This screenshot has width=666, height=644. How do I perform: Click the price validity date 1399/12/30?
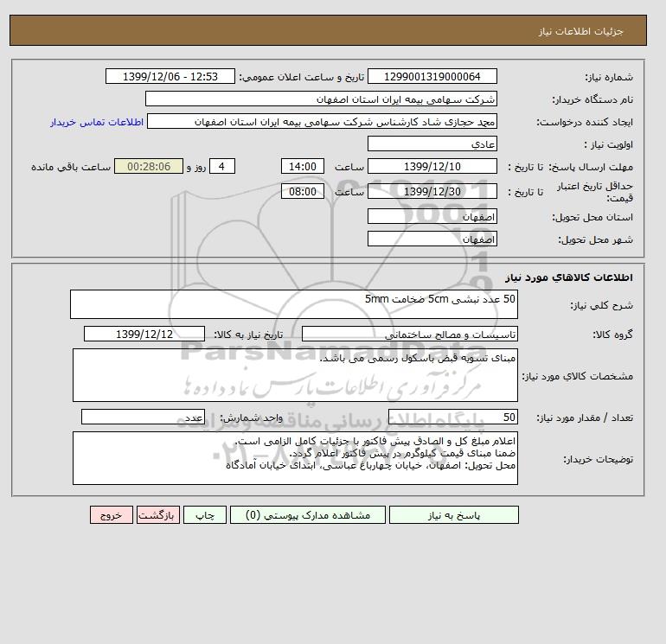pyautogui.click(x=432, y=191)
